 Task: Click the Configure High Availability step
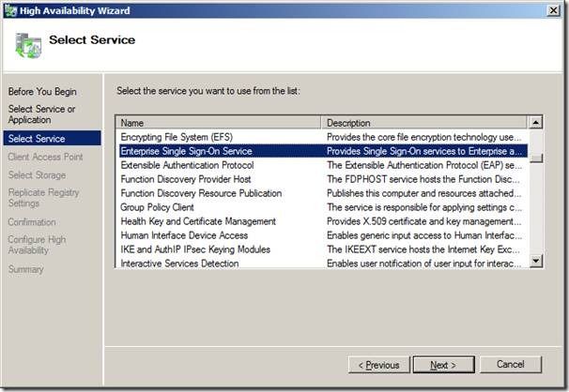point(37,245)
